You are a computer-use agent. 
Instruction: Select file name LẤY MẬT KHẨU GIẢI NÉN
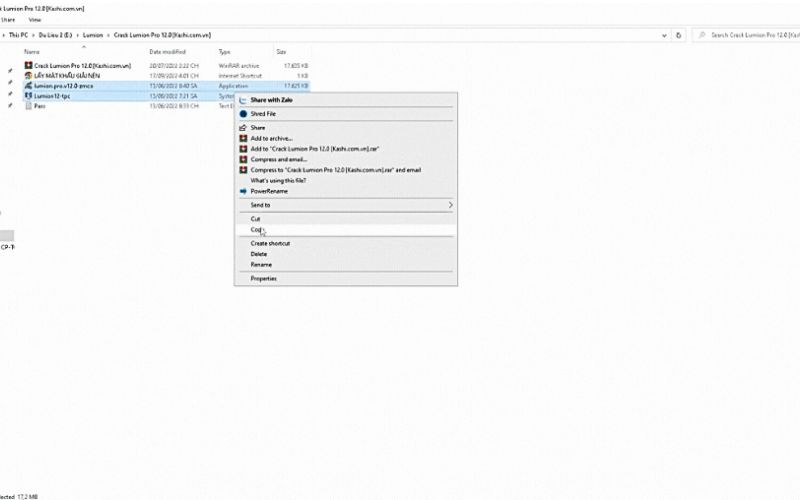(x=67, y=76)
